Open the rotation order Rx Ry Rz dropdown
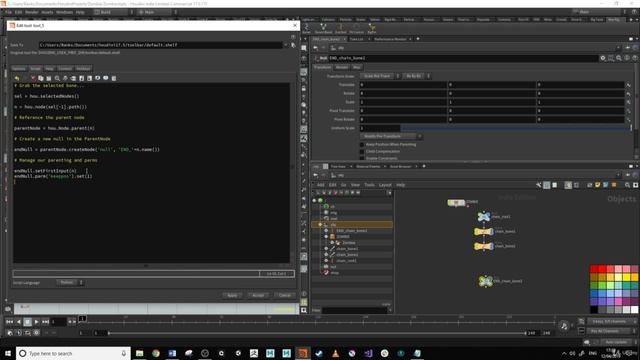The image size is (640, 360). pos(416,76)
